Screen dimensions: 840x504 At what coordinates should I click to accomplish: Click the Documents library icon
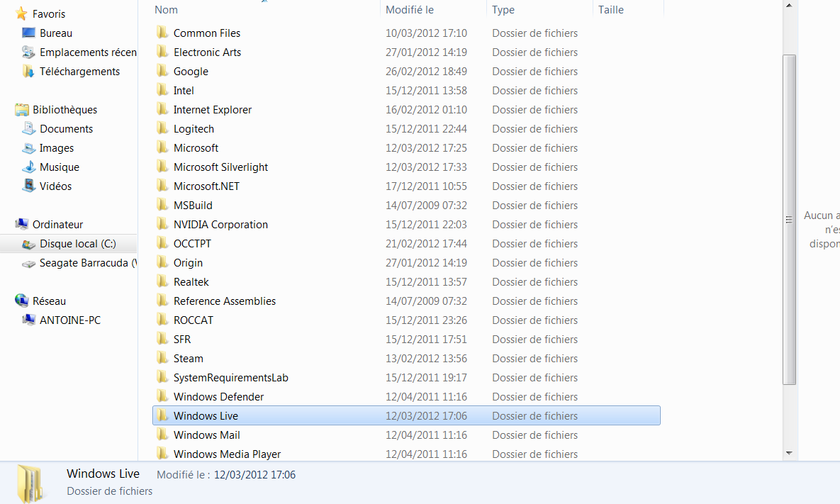tap(28, 129)
